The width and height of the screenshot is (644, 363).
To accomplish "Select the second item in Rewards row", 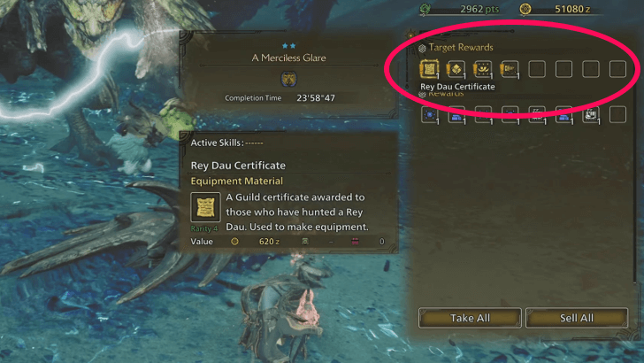I will coord(456,115).
